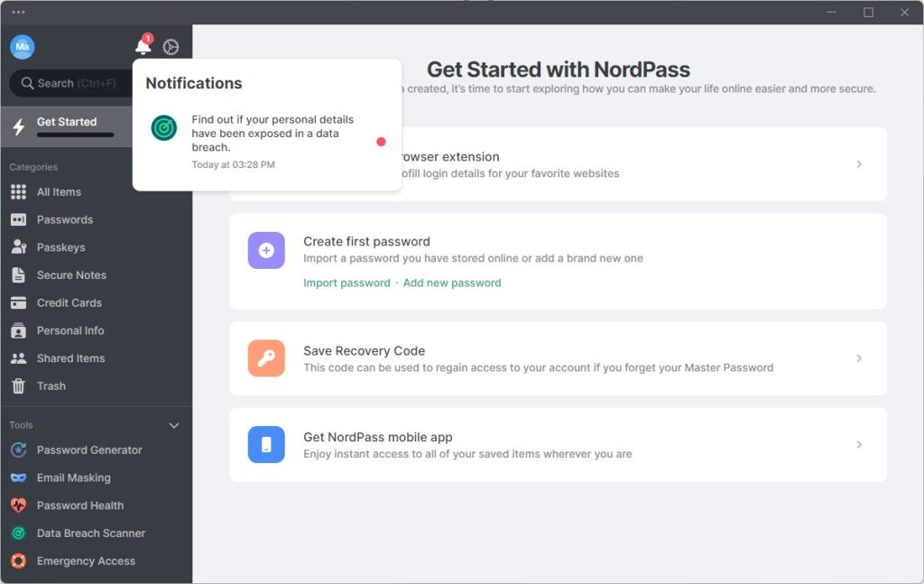Image resolution: width=924 pixels, height=584 pixels.
Task: Click the orange key Recovery Code icon
Action: tap(266, 358)
